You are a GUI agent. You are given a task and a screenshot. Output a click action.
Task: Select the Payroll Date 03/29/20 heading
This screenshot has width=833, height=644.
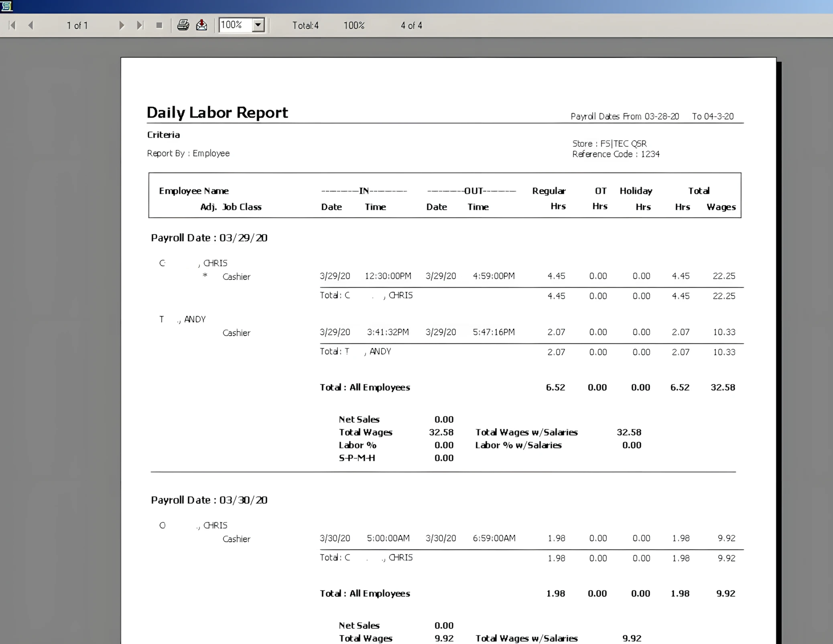pos(209,238)
